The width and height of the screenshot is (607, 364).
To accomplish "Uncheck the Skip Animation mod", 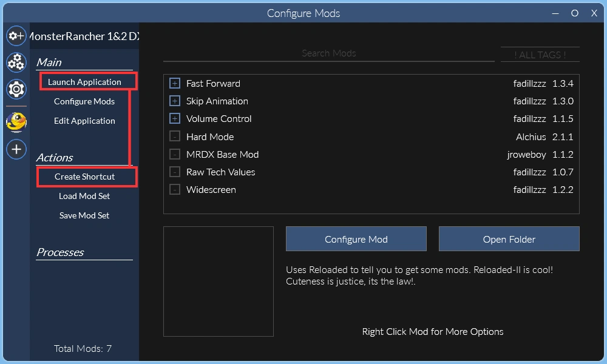I will pyautogui.click(x=175, y=101).
